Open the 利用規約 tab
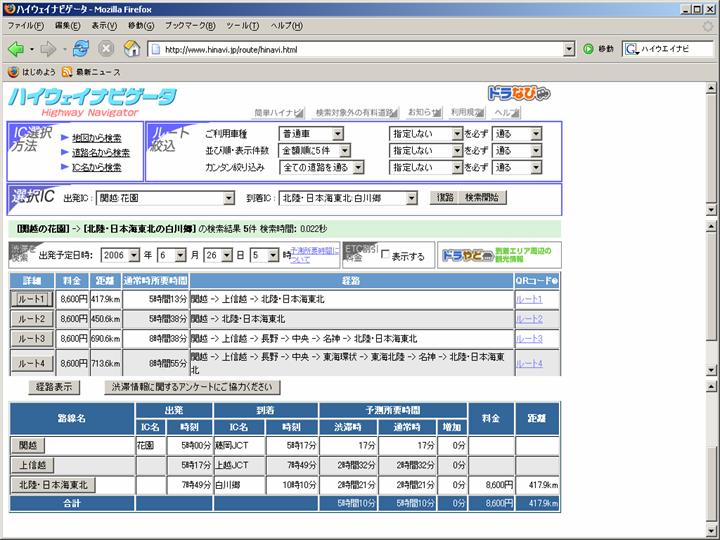 [467, 112]
